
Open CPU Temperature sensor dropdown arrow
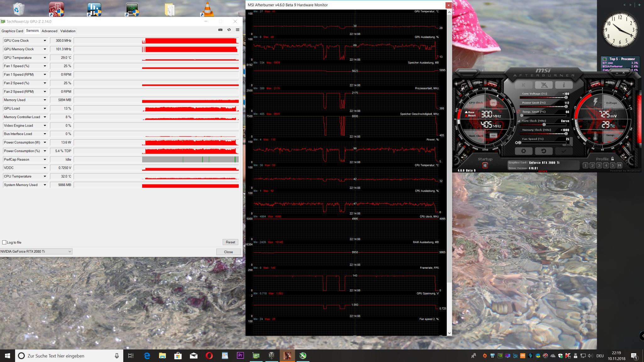pyautogui.click(x=45, y=176)
